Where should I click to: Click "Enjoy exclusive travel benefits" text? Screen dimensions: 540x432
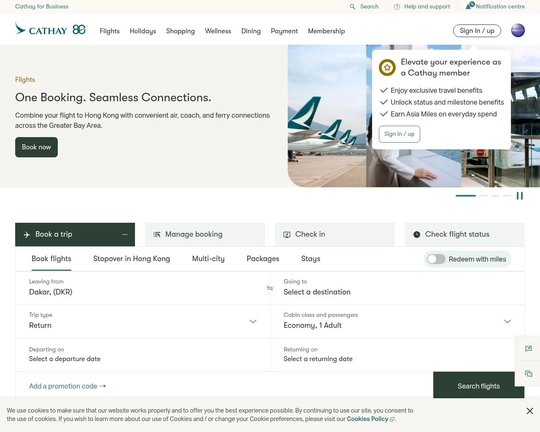pos(436,90)
